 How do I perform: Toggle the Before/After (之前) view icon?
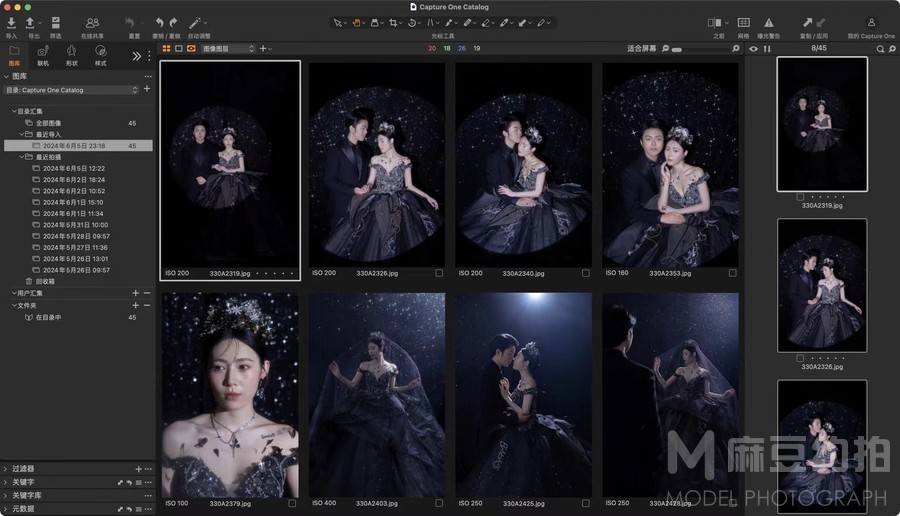coord(715,23)
